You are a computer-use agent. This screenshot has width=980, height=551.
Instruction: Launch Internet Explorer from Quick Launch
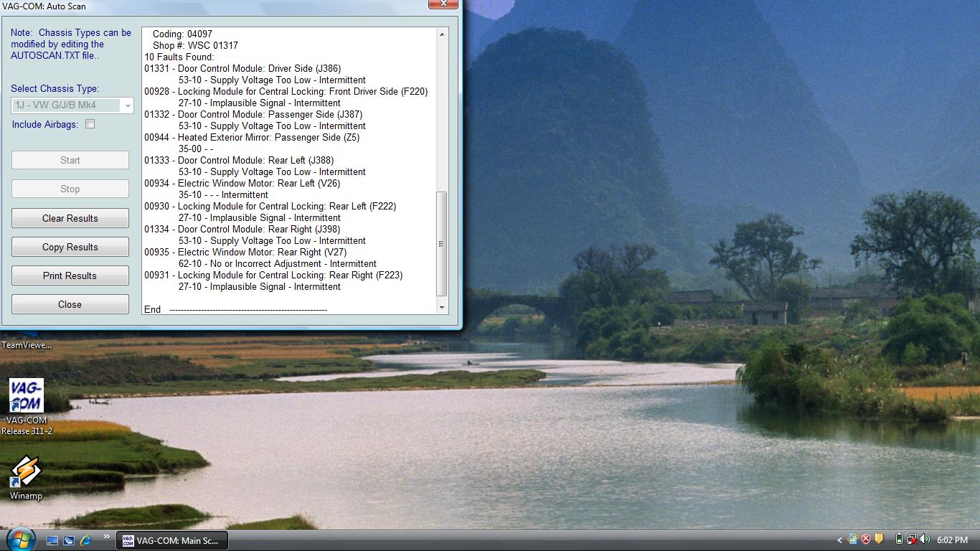tap(85, 540)
